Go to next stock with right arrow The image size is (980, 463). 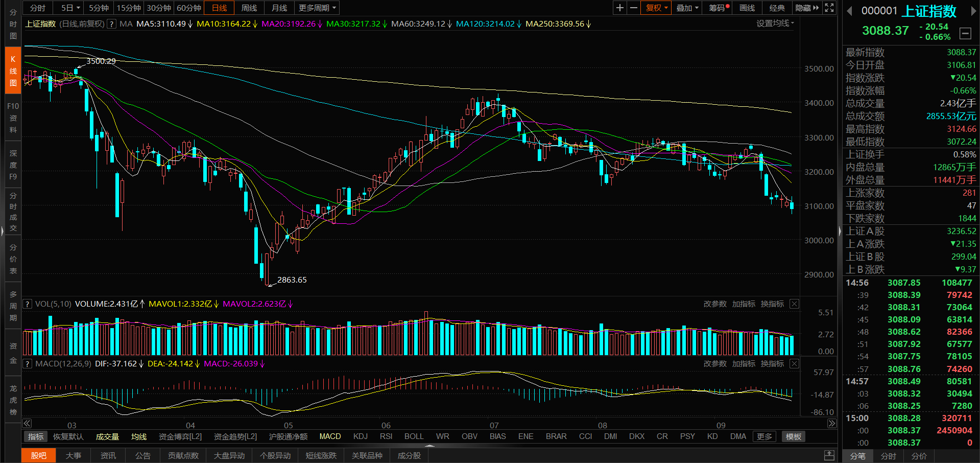click(x=973, y=11)
